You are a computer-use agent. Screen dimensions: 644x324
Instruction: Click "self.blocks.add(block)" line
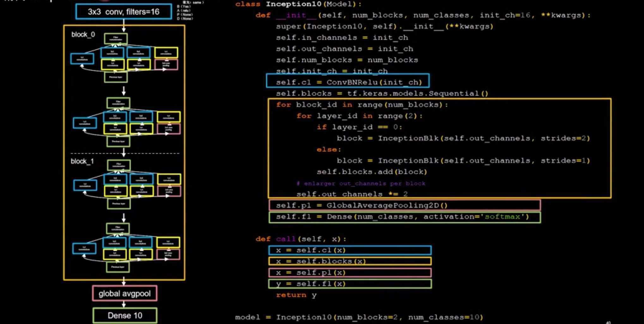372,172
